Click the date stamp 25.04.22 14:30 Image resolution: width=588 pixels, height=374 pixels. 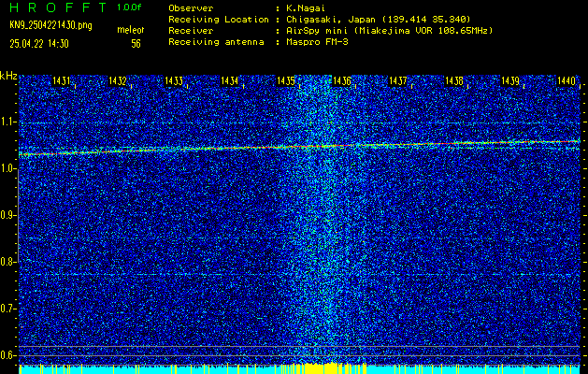[39, 44]
